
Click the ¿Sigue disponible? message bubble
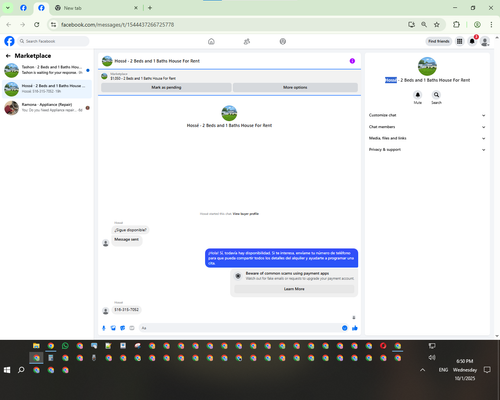130,230
